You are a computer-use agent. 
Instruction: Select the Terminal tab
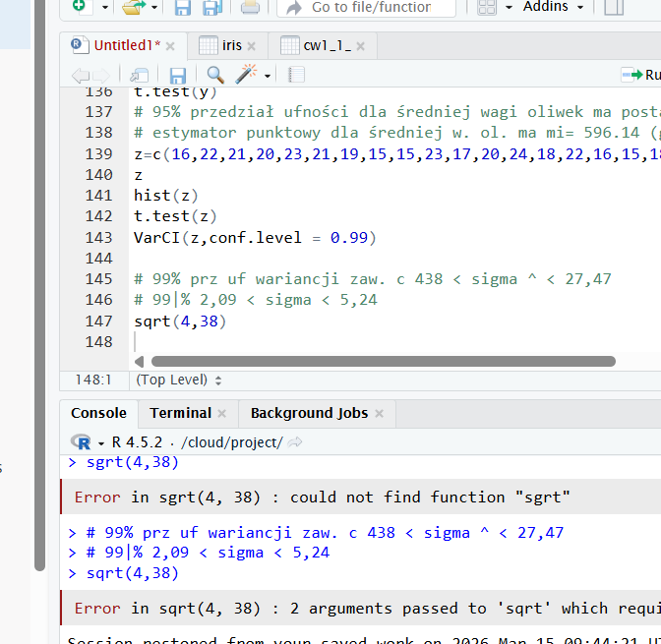point(180,413)
